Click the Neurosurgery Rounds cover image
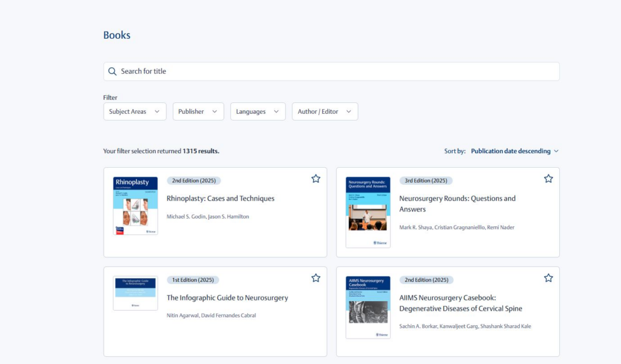Screen dimensions: 621x364 pyautogui.click(x=368, y=212)
